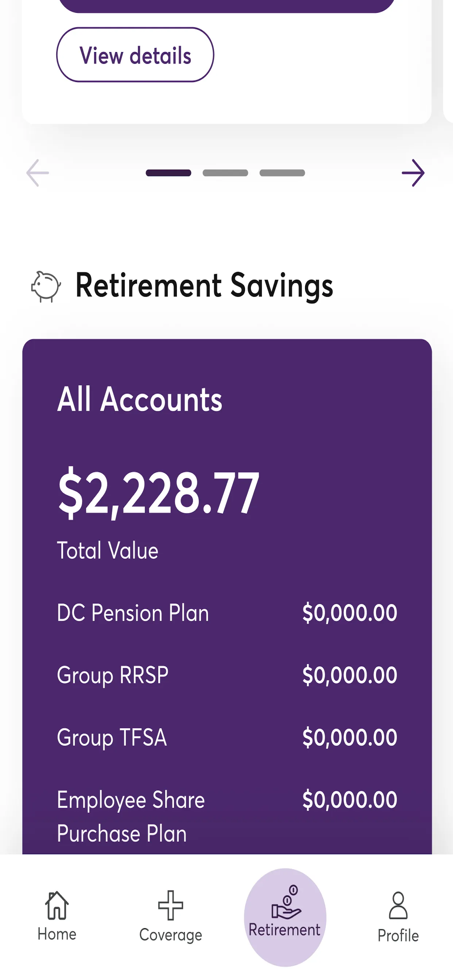This screenshot has height=980, width=453.
Task: Tap the next arrow in the carousel
Action: 413,173
